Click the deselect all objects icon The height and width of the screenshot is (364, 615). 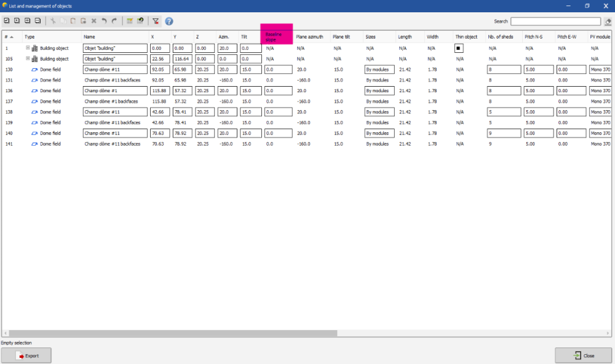[x=17, y=21]
